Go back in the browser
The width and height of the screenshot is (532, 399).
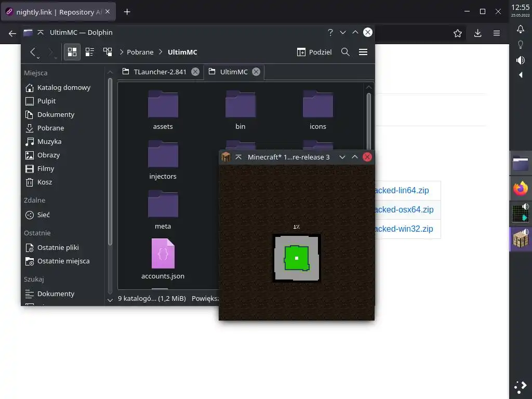[12, 33]
